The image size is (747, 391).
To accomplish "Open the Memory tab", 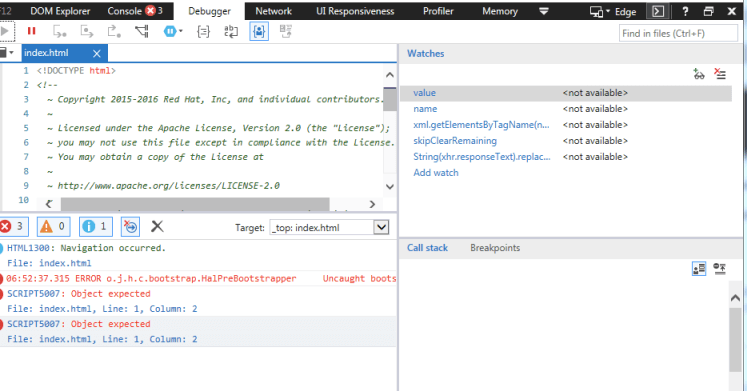I will [x=500, y=11].
